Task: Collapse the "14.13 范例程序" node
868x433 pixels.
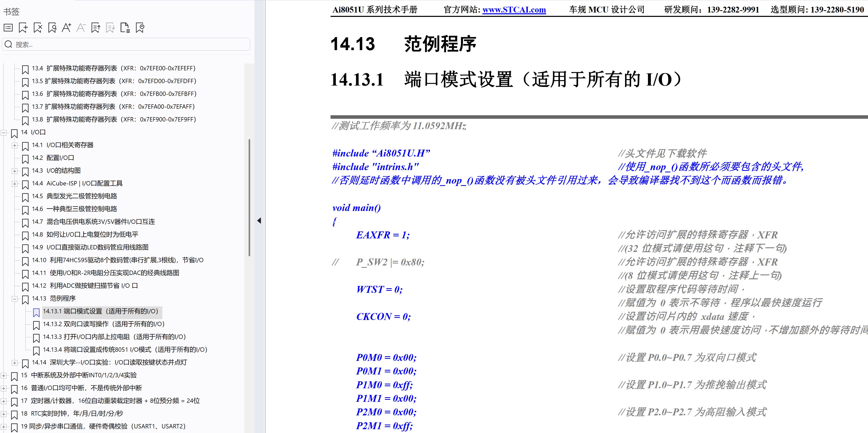Action: point(15,299)
